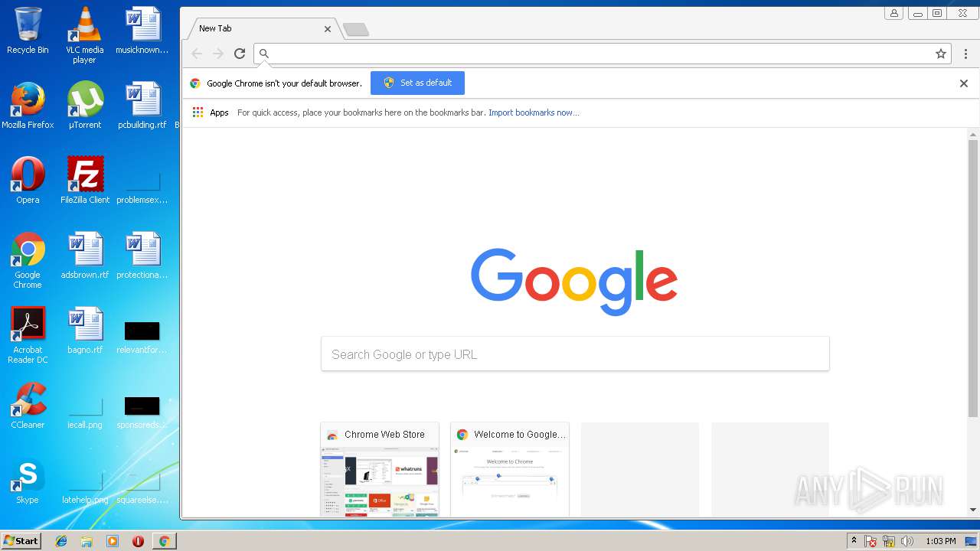This screenshot has width=980, height=551.
Task: Select the iecall.png file icon
Action: [x=85, y=412]
